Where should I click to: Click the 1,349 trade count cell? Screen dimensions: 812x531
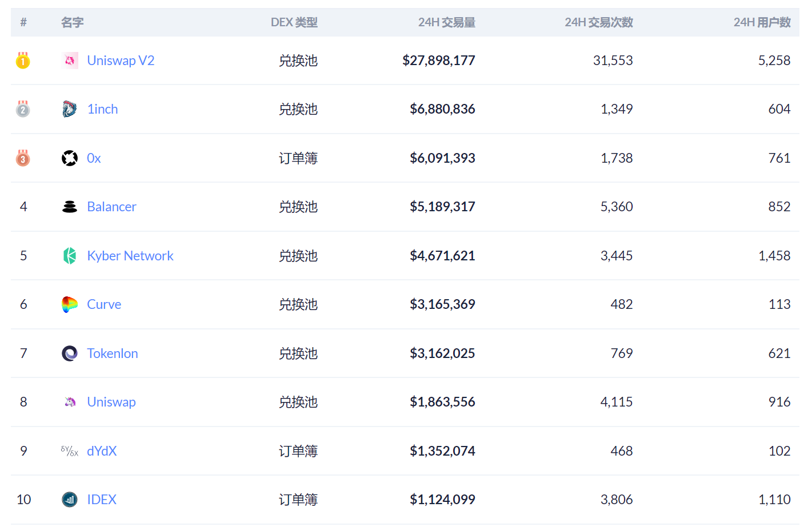(617, 109)
